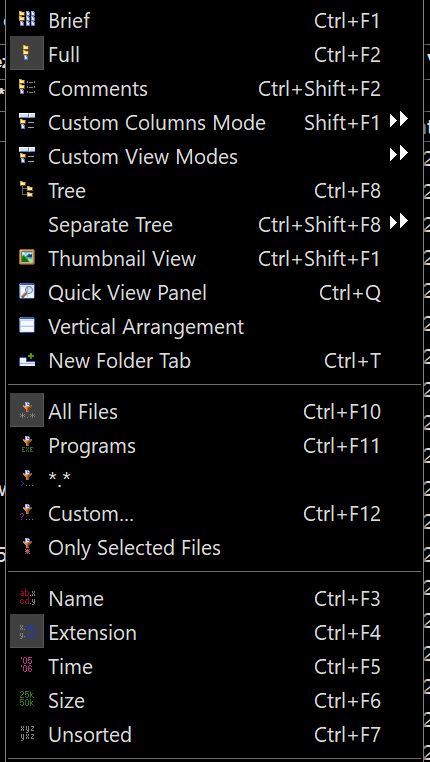Click the Tree view icon
Image resolution: width=430 pixels, height=762 pixels.
pos(27,190)
